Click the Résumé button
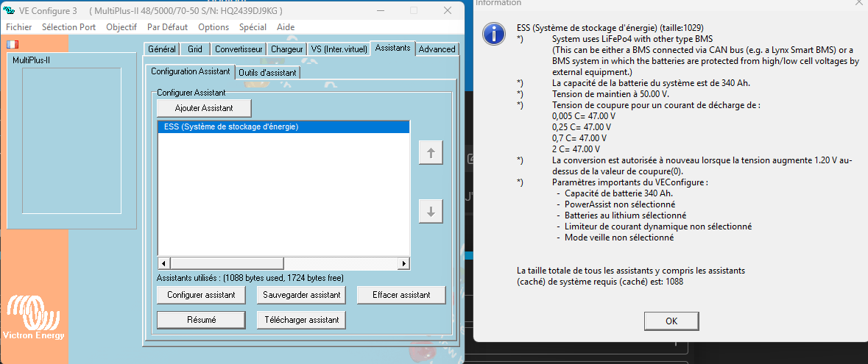The width and height of the screenshot is (868, 364). (x=201, y=320)
